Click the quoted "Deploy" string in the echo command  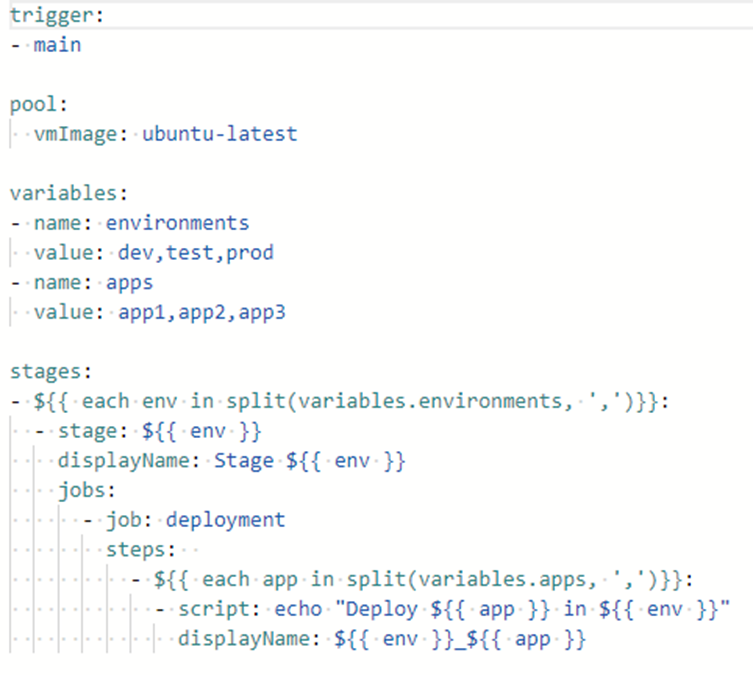coord(351,609)
